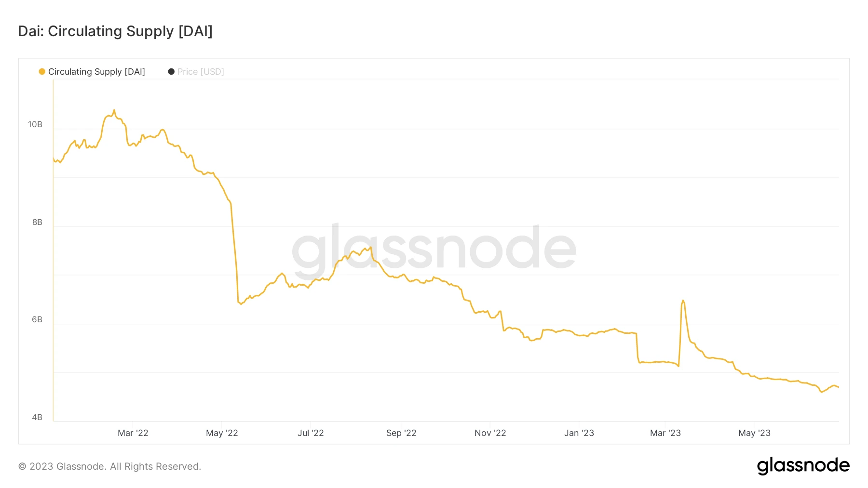Select the Nov '22 date label

490,433
